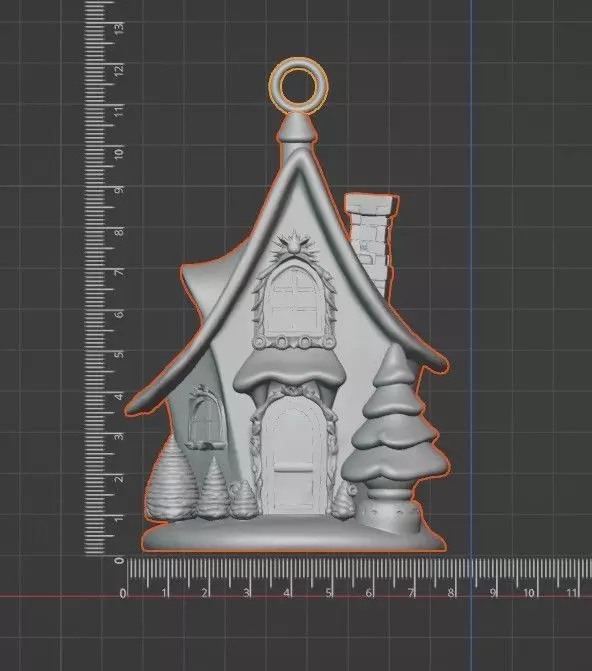This screenshot has height=671, width=592.
Task: Click the pointed finial below the ring
Action: click(298, 128)
